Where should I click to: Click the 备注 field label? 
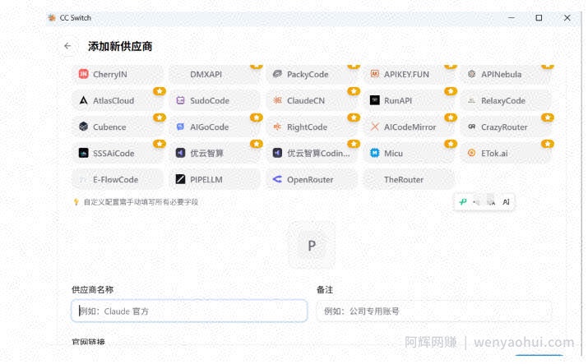tap(325, 289)
